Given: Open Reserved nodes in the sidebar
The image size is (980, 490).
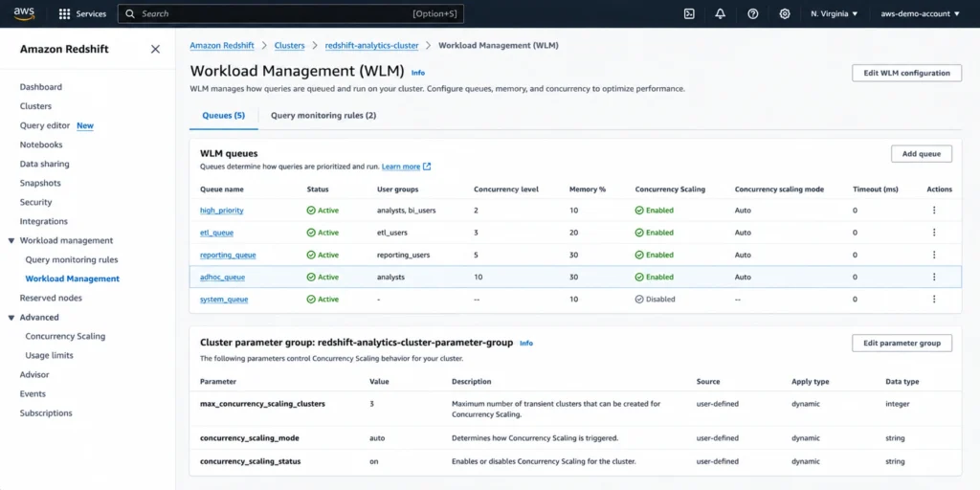Looking at the screenshot, I should [x=51, y=299].
